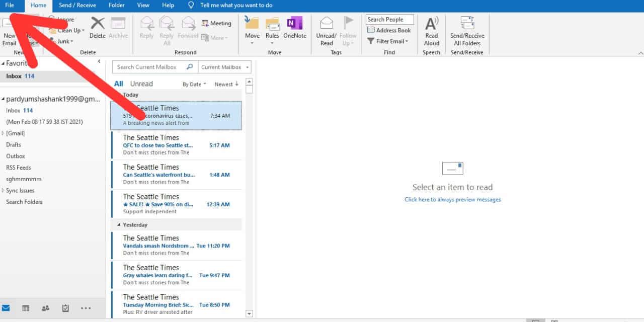Switch to the Send / Receive ribbon tab
Image resolution: width=644 pixels, height=322 pixels.
click(x=77, y=5)
